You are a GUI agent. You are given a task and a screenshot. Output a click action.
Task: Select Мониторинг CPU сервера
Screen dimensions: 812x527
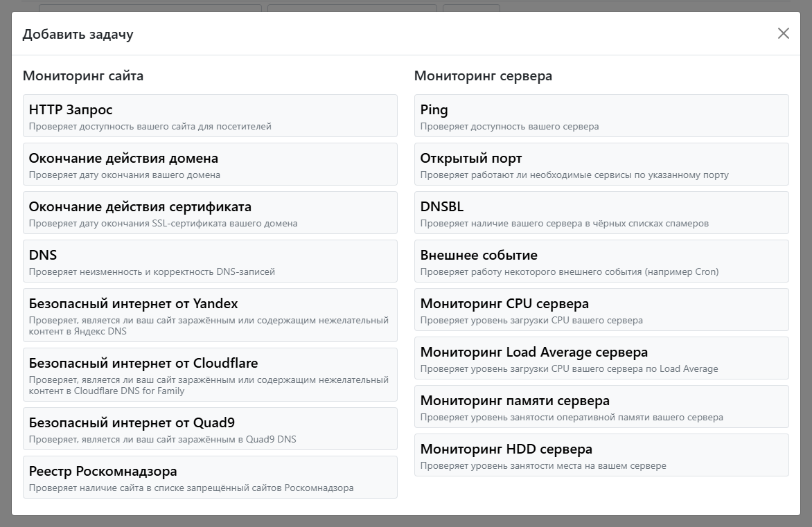point(601,310)
